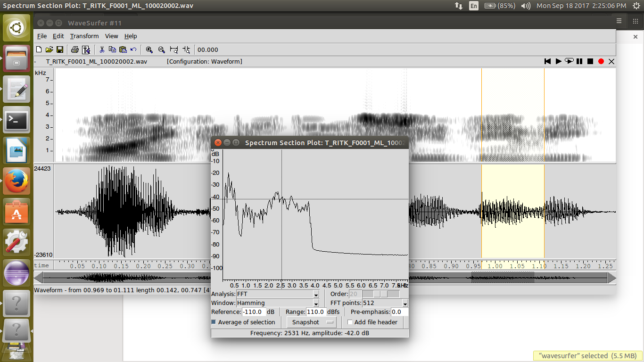Adjust the Order slider

click(x=380, y=294)
